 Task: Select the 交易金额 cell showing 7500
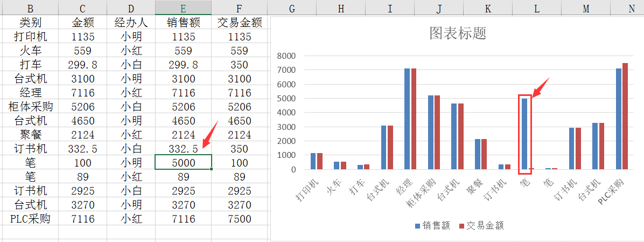click(240, 218)
